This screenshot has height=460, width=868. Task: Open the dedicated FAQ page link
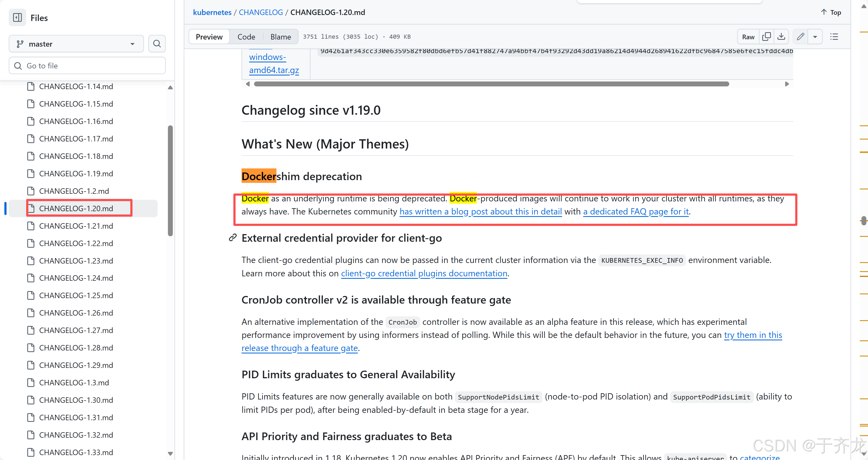[636, 211]
